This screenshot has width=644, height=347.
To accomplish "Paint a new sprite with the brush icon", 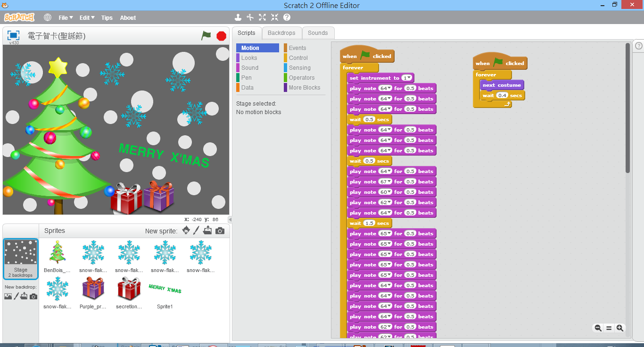I will [x=197, y=231].
